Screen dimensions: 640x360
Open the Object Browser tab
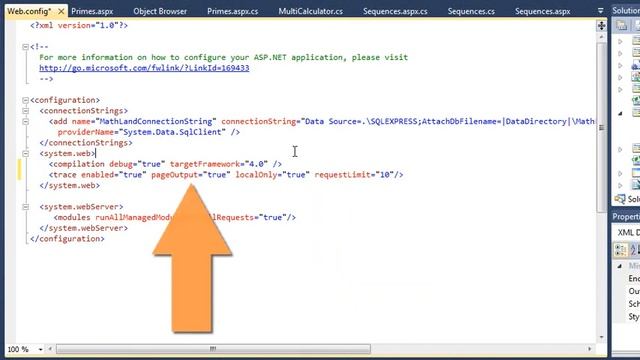(x=160, y=11)
